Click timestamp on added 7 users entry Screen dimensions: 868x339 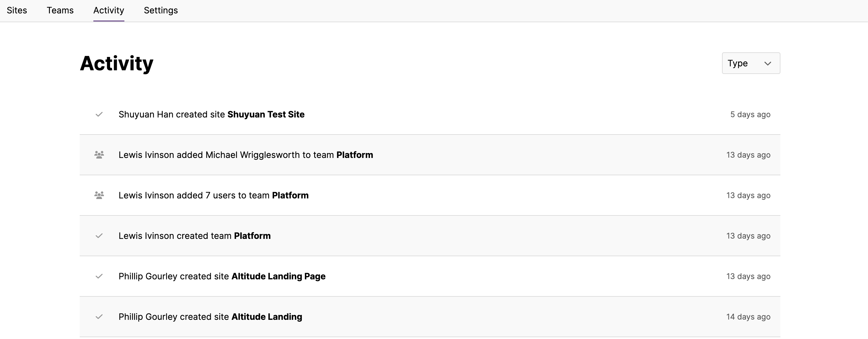748,195
